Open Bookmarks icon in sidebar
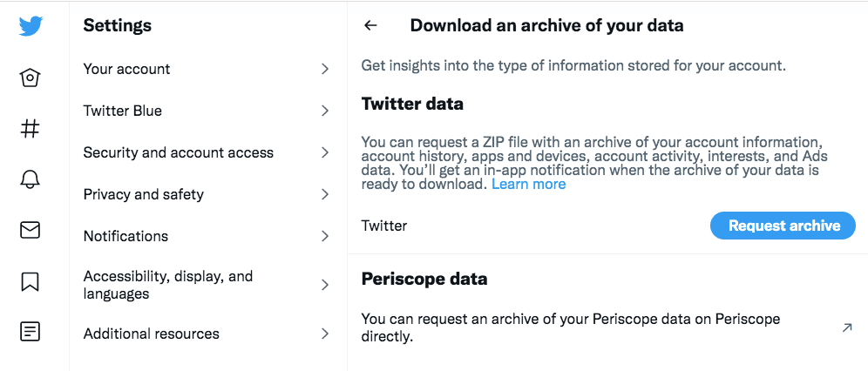 (x=30, y=281)
